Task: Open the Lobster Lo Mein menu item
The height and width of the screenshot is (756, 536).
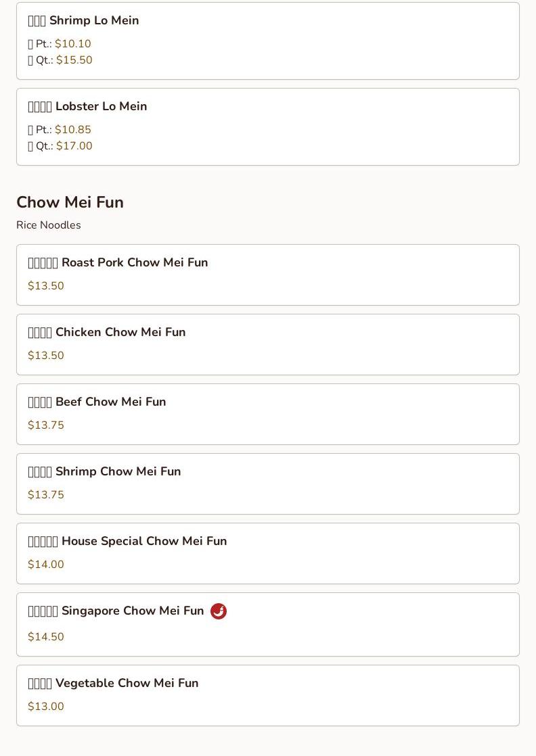Action: 88,107
